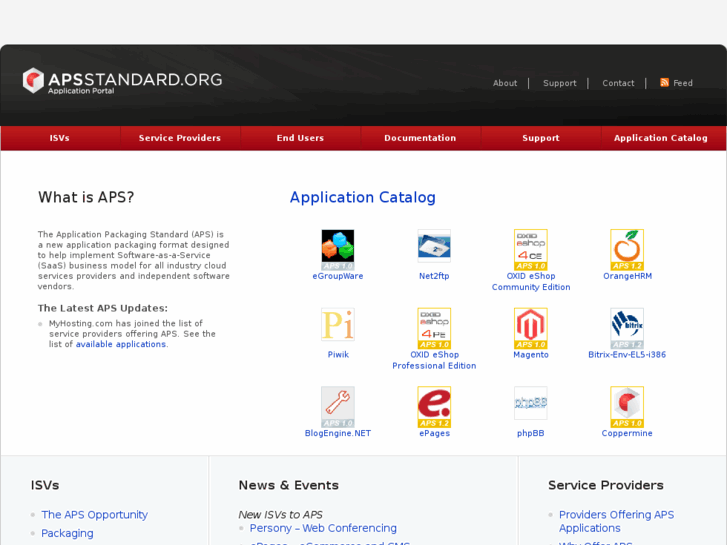Open The APS Opportunity link

pos(95,515)
